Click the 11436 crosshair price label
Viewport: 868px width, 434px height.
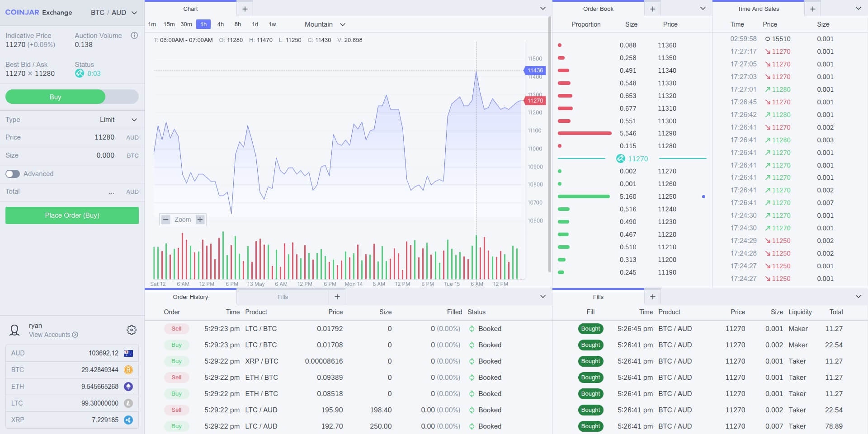[x=535, y=70]
